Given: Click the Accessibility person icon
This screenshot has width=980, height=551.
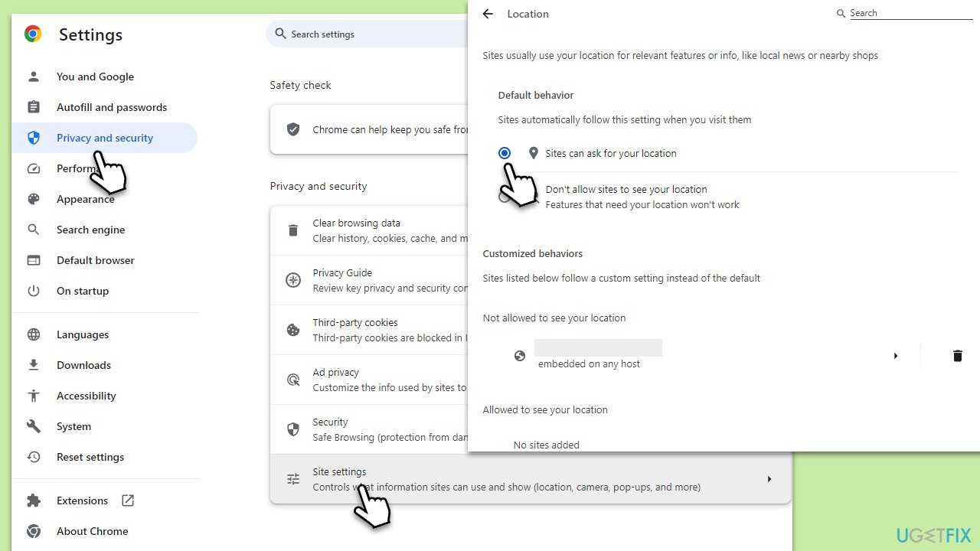Looking at the screenshot, I should click(33, 396).
